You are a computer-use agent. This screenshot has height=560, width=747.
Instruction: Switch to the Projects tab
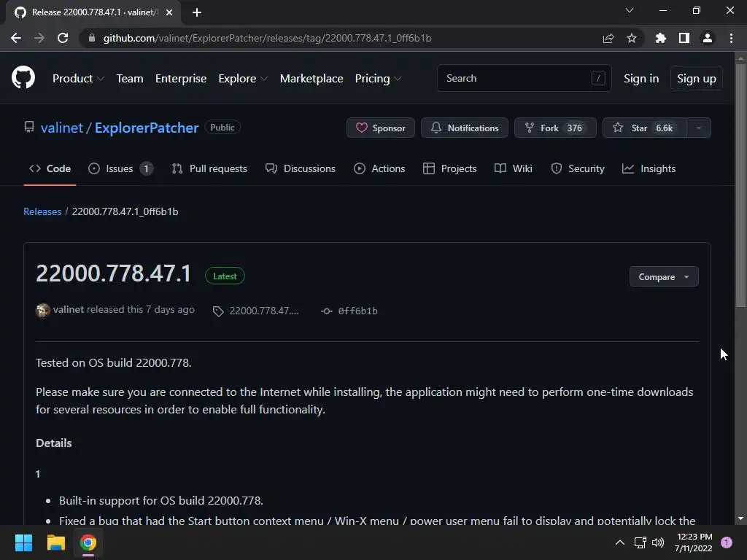tap(449, 168)
